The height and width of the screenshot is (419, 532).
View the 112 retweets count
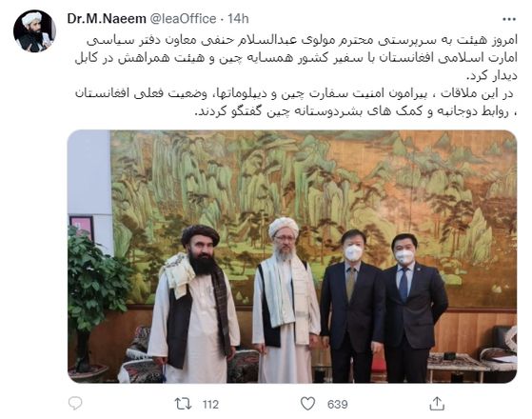coord(210,405)
